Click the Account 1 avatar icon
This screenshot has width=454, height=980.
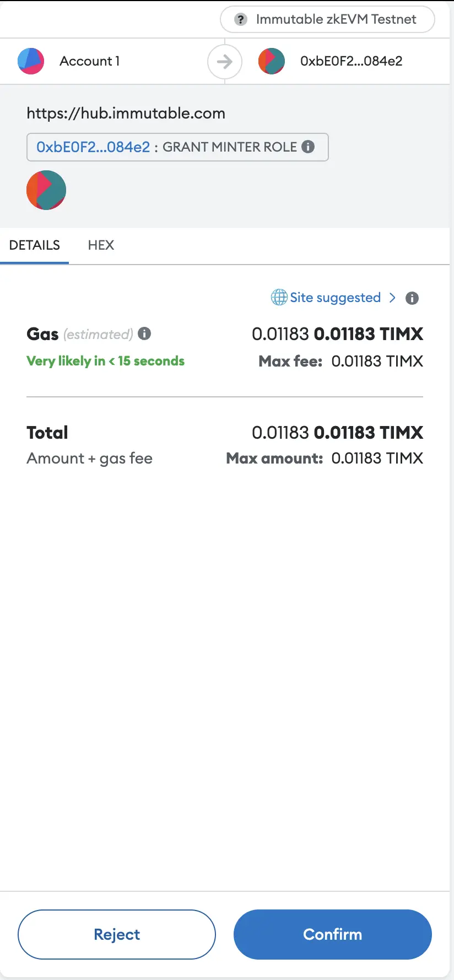pyautogui.click(x=31, y=61)
